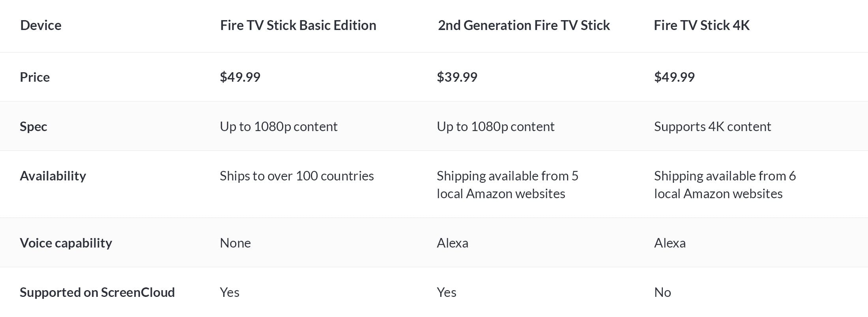Select the Supports 4K content cell
This screenshot has height=317, width=868.
click(713, 127)
